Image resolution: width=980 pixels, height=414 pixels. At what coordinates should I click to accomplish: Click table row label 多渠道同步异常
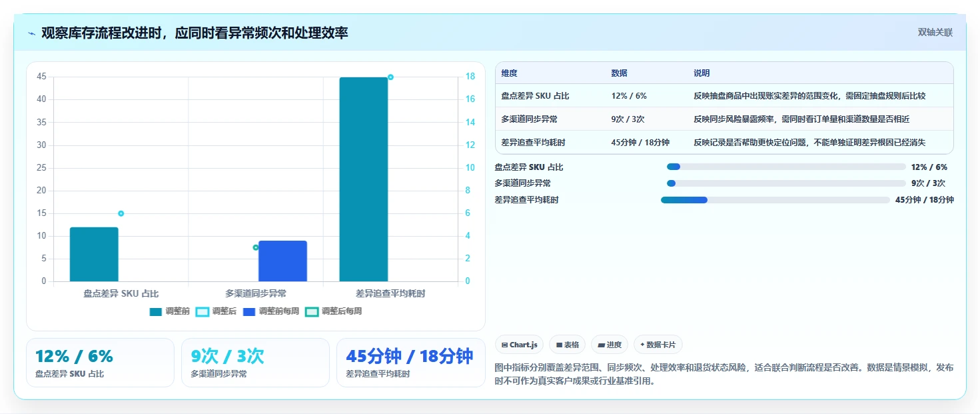tap(530, 119)
